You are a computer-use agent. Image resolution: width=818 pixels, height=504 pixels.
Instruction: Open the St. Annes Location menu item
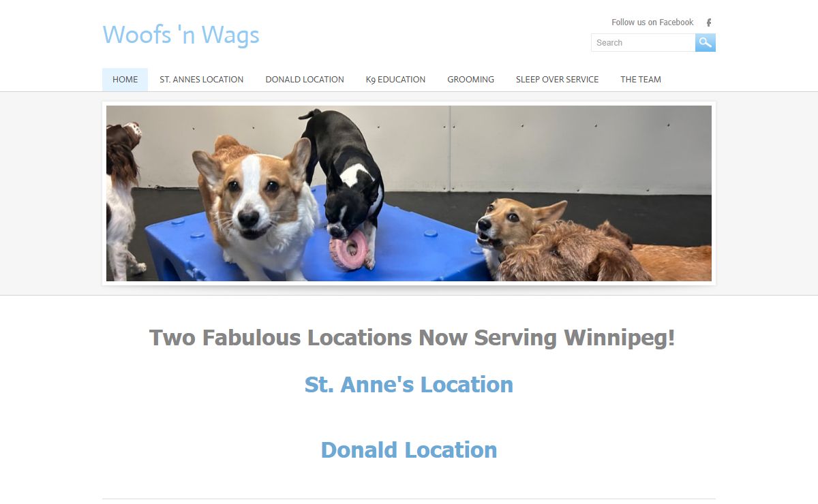[202, 80]
